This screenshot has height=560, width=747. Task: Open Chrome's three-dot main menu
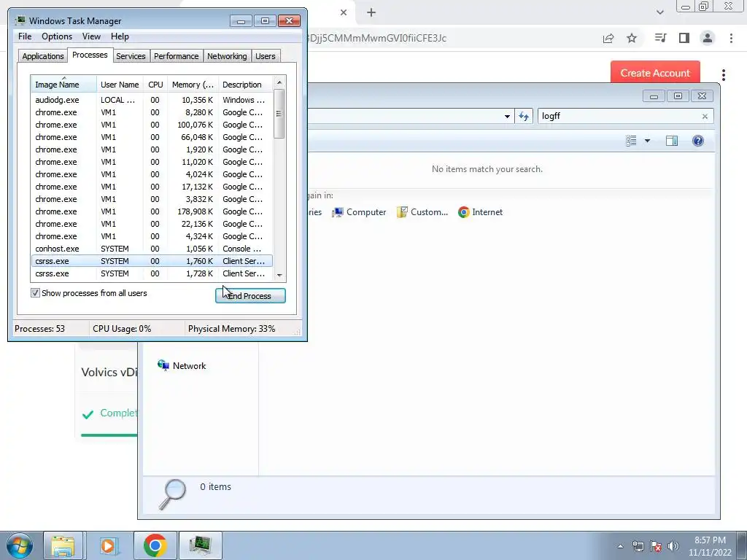[x=731, y=38]
